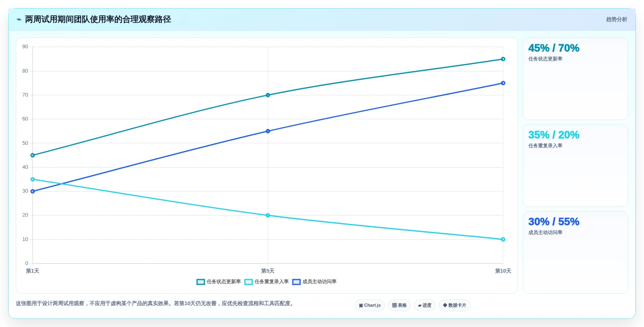Viewport: 644px width, 327px height.
Task: Click the 第1天 x-axis label
Action: 32,271
